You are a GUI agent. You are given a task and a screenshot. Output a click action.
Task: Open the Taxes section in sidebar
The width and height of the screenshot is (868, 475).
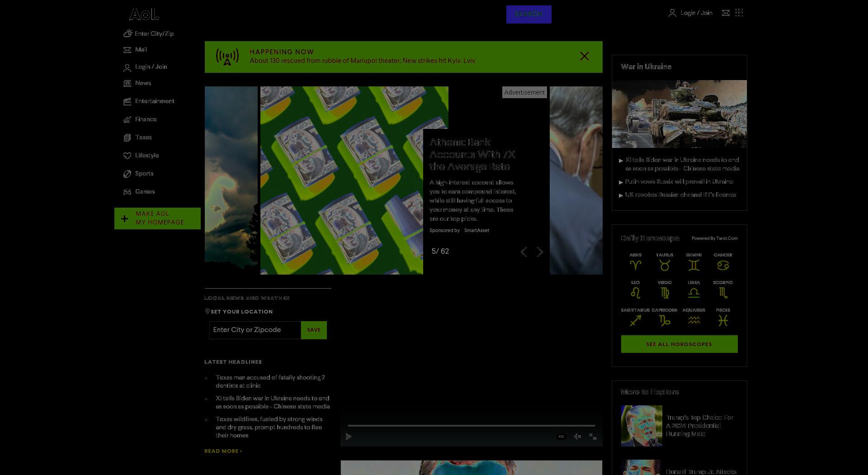[143, 138]
